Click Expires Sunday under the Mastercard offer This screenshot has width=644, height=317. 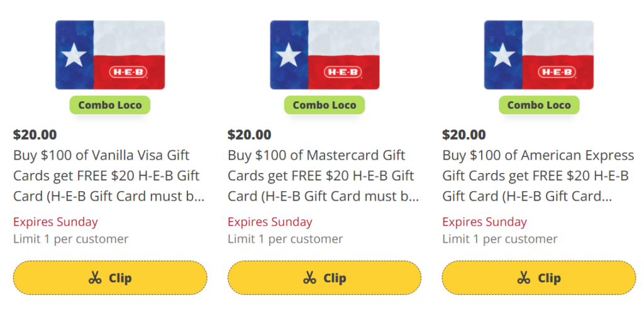(x=270, y=222)
